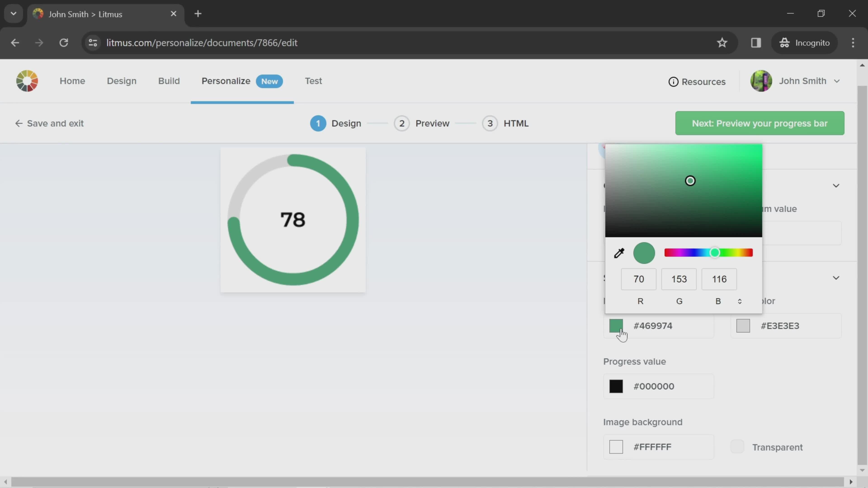Select the eyedropper color picker tool
The width and height of the screenshot is (868, 488).
click(x=619, y=253)
